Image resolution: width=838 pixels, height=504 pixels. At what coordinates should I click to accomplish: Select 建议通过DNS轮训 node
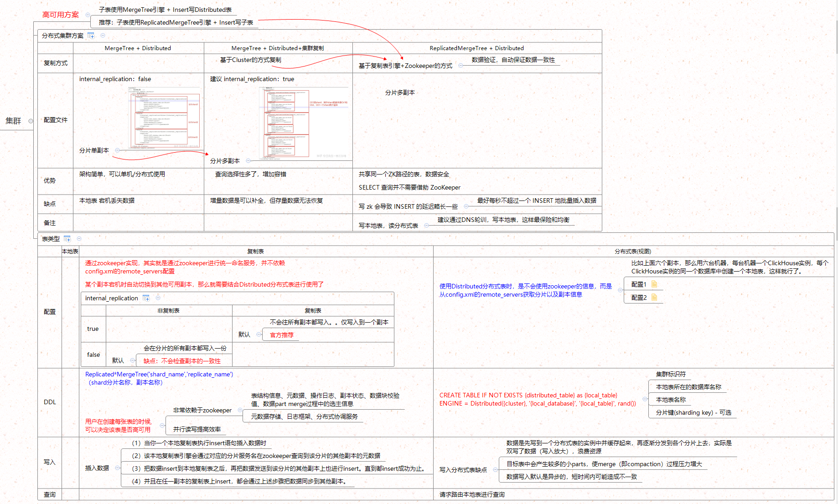[x=503, y=220]
